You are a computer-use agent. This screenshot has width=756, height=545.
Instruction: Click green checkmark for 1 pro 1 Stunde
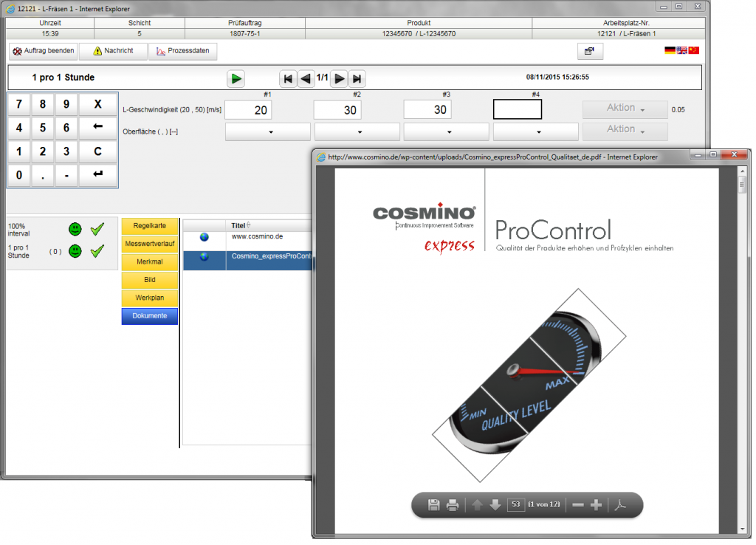pos(97,251)
